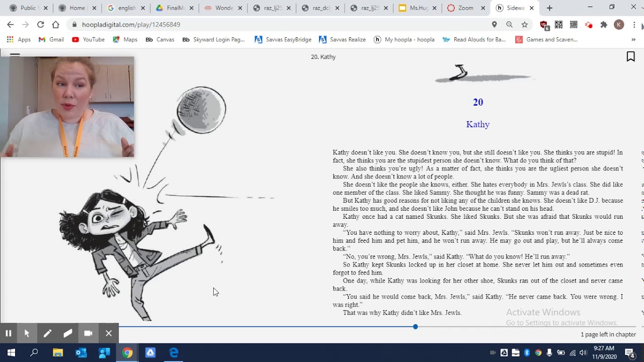Image resolution: width=644 pixels, height=362 pixels.
Task: Open the volume control in system tray
Action: click(583, 353)
